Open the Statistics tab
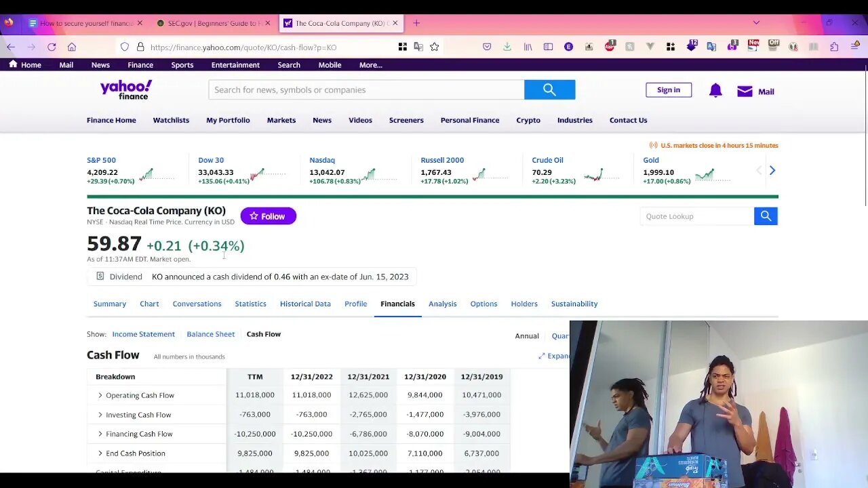The width and height of the screenshot is (868, 488). pyautogui.click(x=250, y=304)
